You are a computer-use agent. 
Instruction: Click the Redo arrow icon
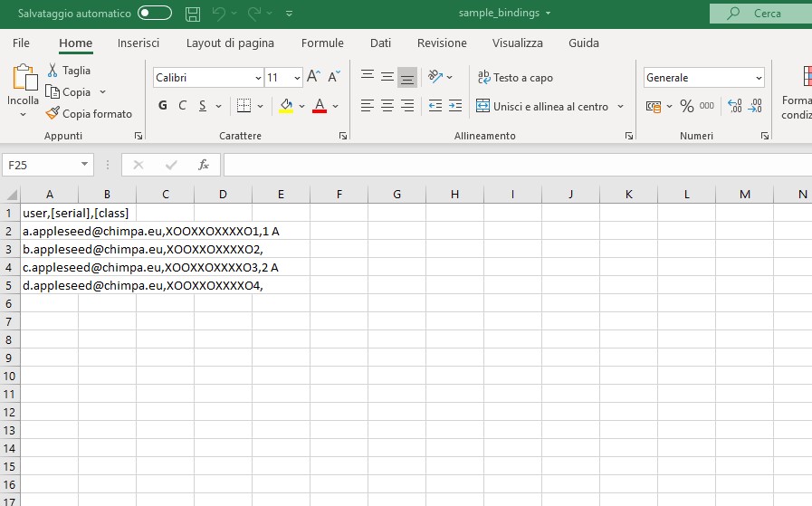coord(253,14)
